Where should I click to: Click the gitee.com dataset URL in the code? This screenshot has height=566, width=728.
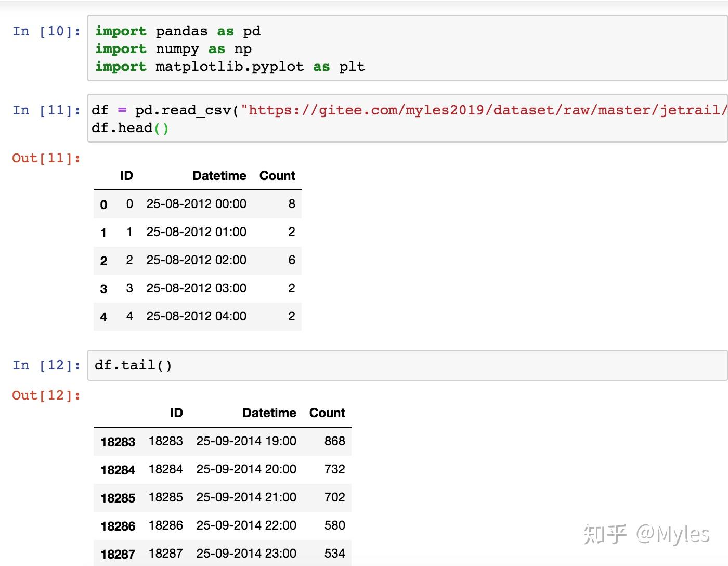468,110
